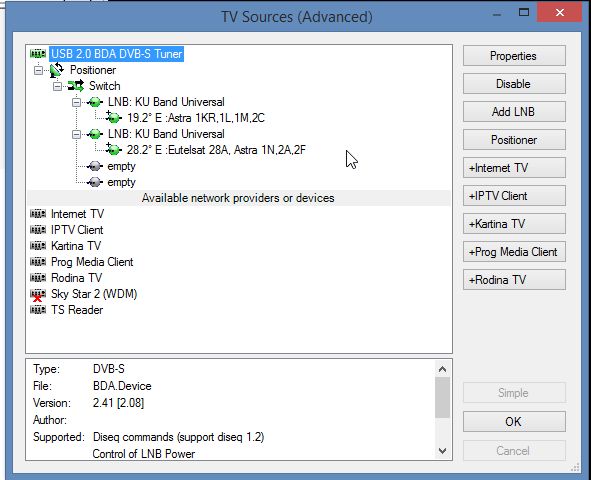Click the info panel scrollbar down arrow

click(442, 451)
